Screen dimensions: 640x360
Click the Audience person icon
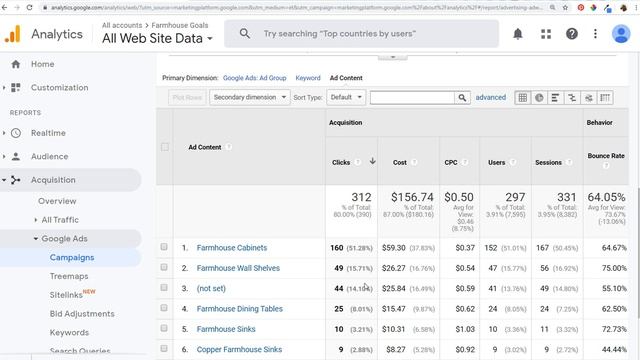[x=16, y=156]
